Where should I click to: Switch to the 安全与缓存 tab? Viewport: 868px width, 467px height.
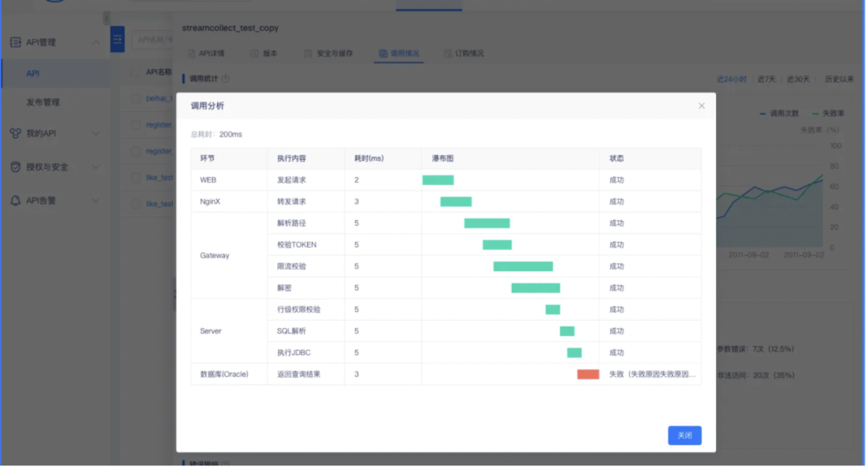click(329, 54)
